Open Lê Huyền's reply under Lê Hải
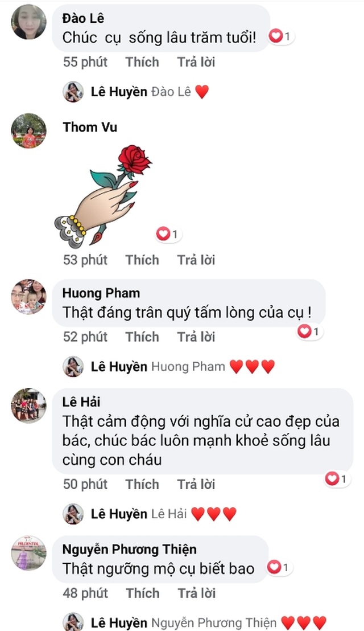Screen dimensions: 364x631 (x=150, y=514)
